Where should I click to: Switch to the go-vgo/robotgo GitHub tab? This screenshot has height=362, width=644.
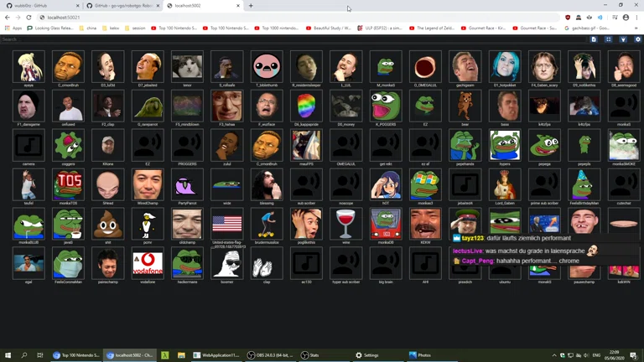123,6
